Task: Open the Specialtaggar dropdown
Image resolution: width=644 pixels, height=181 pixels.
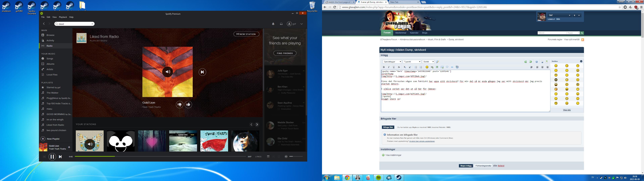Action: click(392, 62)
